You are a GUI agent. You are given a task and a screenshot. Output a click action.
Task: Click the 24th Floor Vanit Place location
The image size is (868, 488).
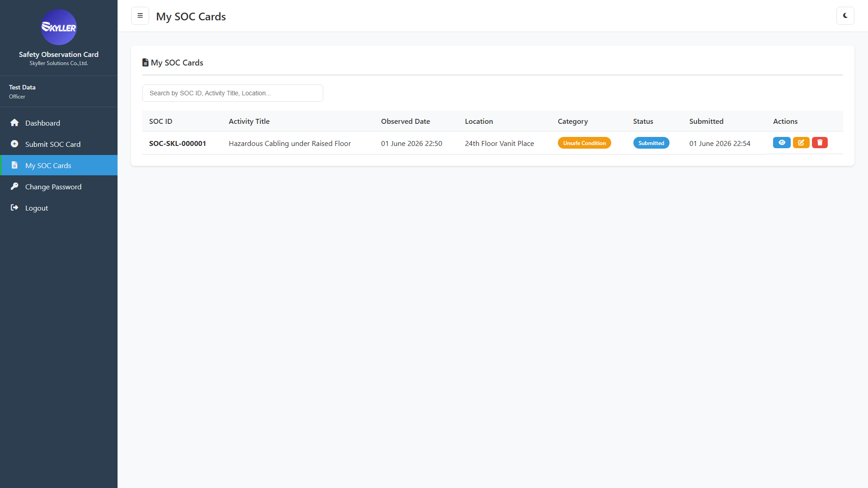click(x=499, y=143)
